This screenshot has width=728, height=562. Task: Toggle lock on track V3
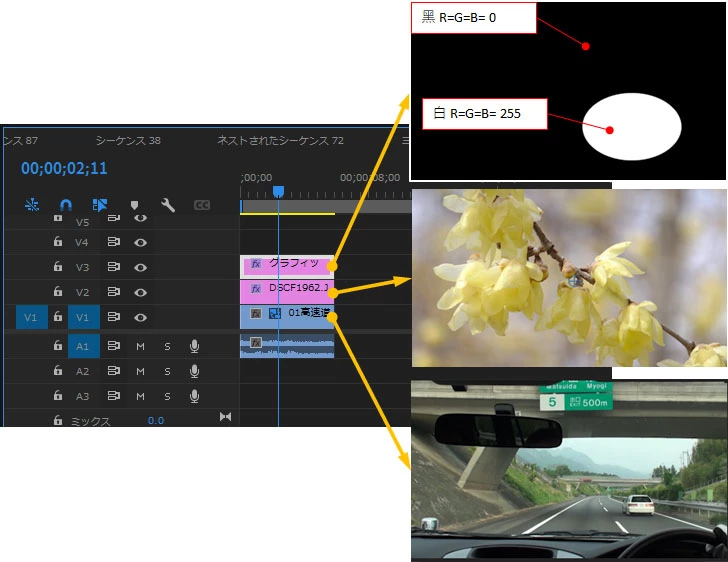pos(58,267)
